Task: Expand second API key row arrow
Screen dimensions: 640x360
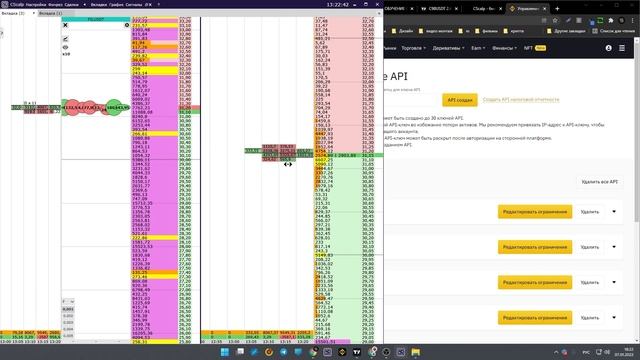Action: coord(614,247)
